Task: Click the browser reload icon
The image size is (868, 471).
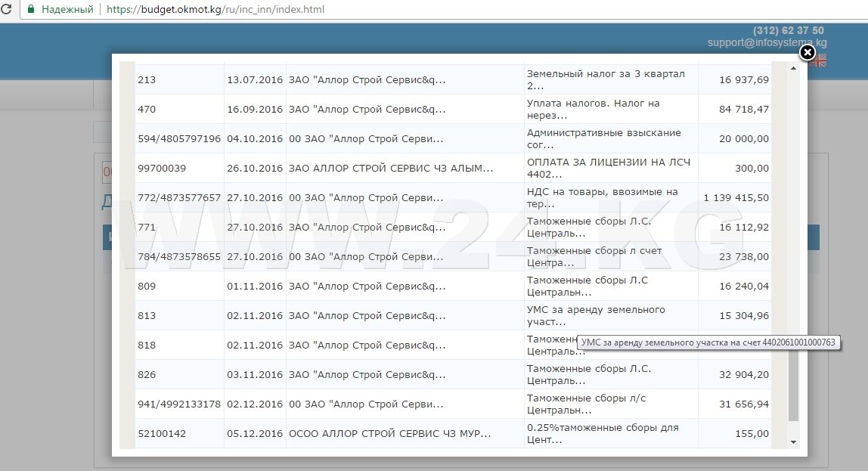Action: (6, 10)
